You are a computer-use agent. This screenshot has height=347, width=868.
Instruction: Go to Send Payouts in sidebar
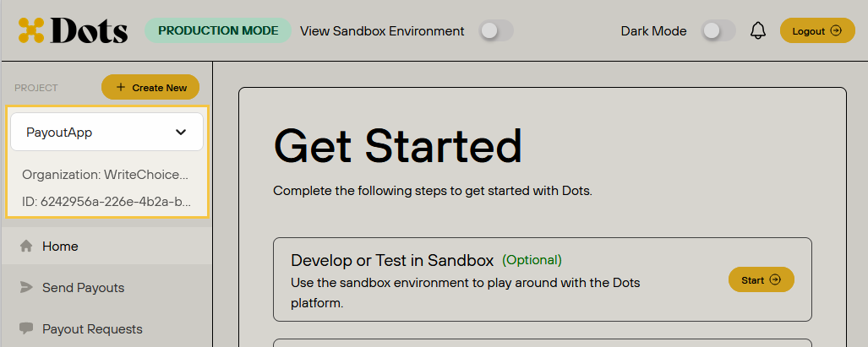106,287
